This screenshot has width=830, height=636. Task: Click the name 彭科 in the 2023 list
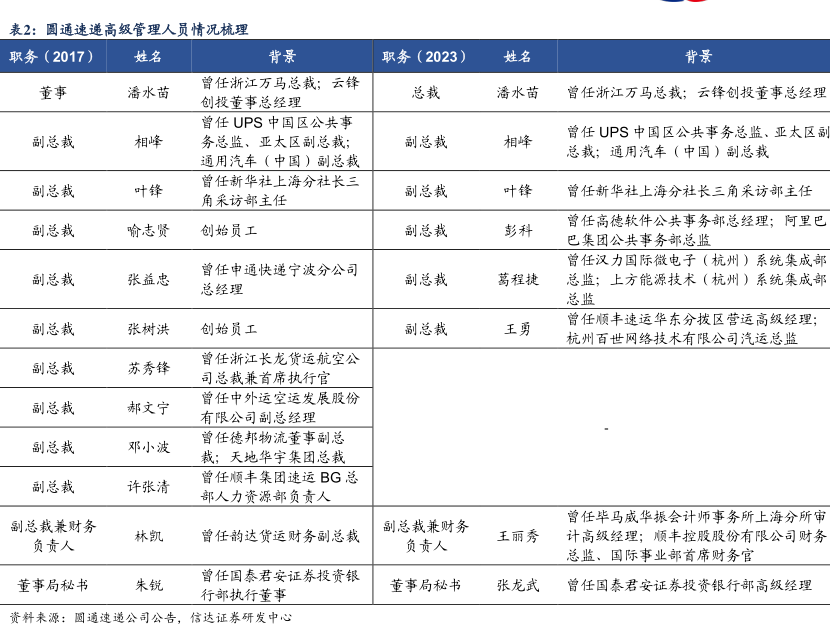coord(517,231)
